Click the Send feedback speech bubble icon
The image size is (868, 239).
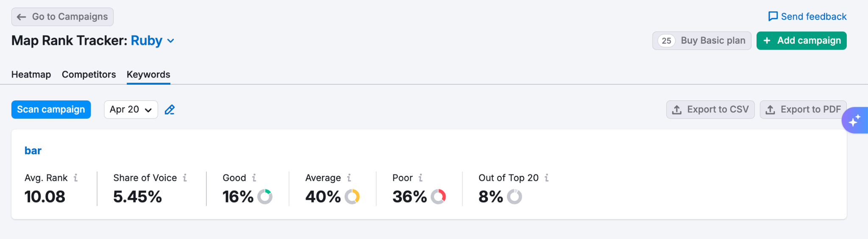pyautogui.click(x=773, y=17)
